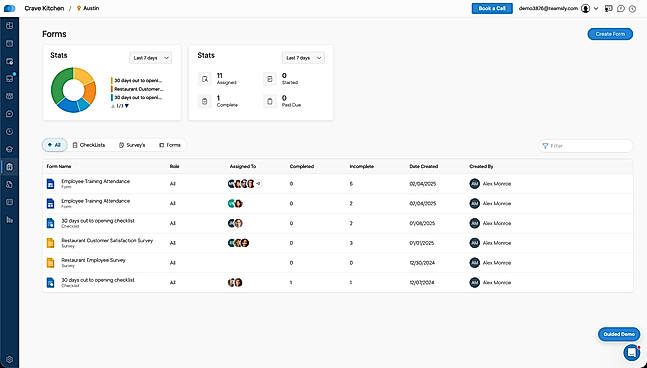Screen dimensions: 647x368
Task: Open the calendar with checkmark sidebar icon
Action: tap(9, 61)
